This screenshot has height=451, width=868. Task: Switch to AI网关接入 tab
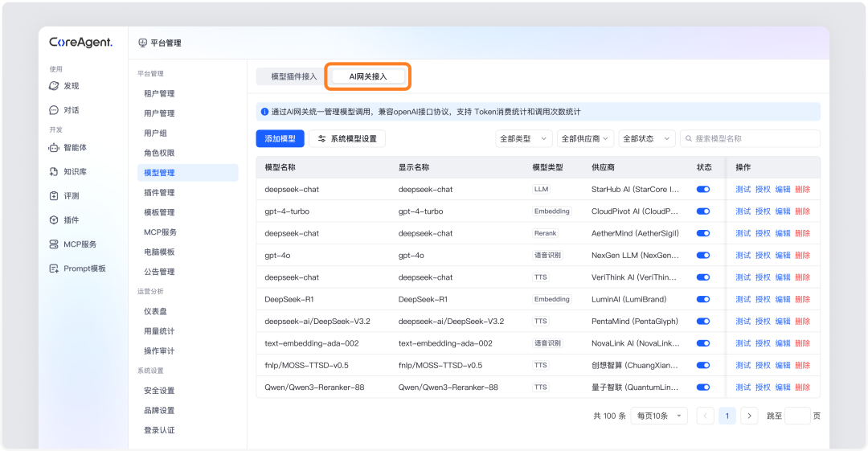[x=368, y=76]
